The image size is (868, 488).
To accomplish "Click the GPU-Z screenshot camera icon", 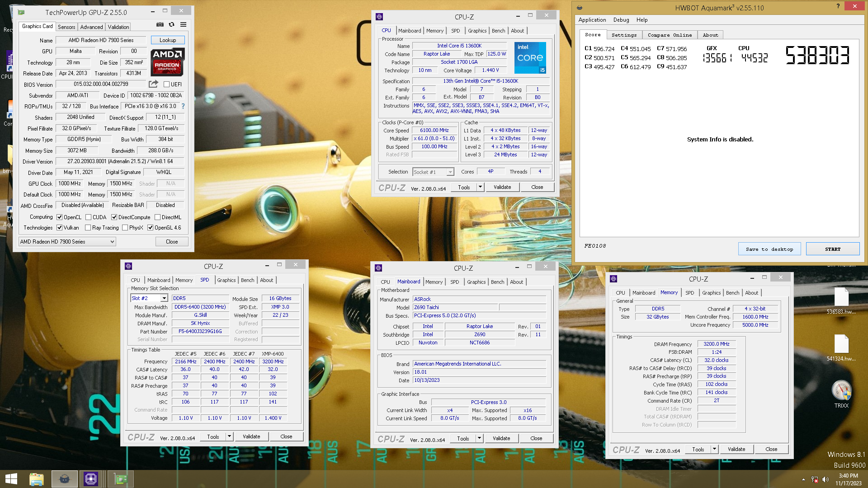I will click(x=160, y=24).
